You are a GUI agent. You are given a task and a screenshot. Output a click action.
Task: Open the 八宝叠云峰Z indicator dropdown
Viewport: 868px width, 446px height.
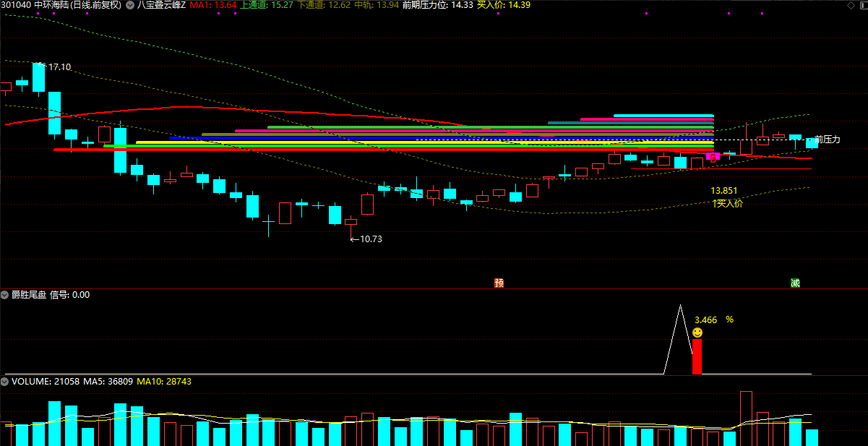pos(131,5)
